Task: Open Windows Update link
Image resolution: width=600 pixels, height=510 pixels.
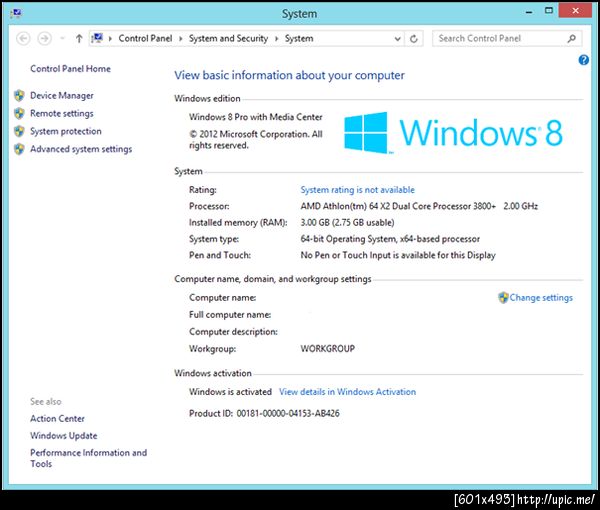Action: pos(64,435)
